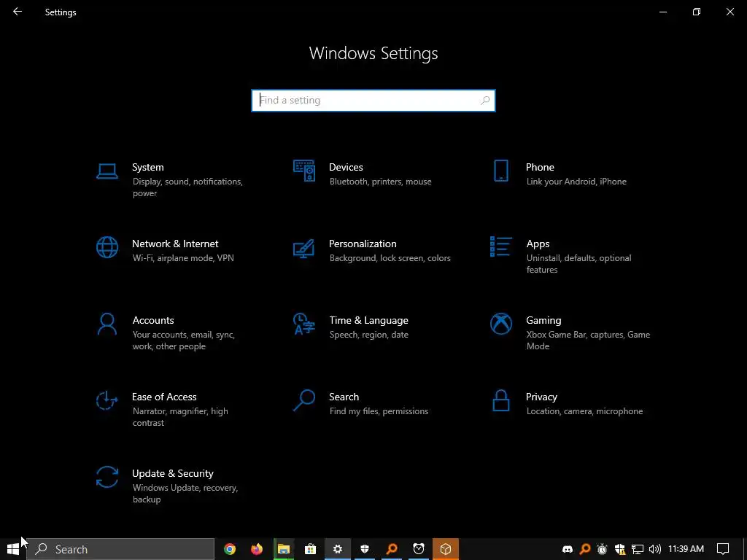Open File Explorer from taskbar
Viewport: 747px width, 560px height.
(284, 549)
